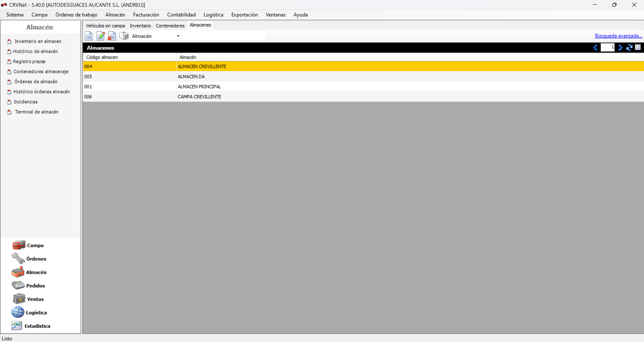Open Inventario en almacen from sidebar
Image resolution: width=644 pixels, height=342 pixels.
[38, 41]
